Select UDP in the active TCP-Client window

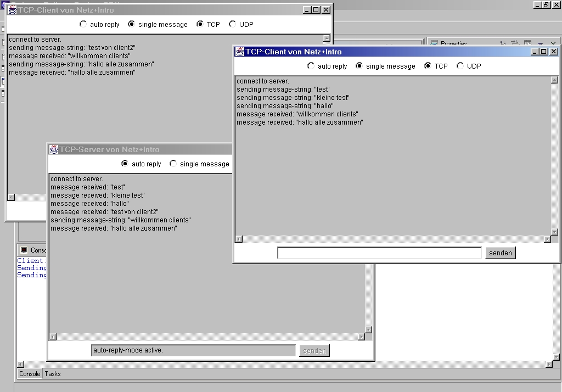460,66
